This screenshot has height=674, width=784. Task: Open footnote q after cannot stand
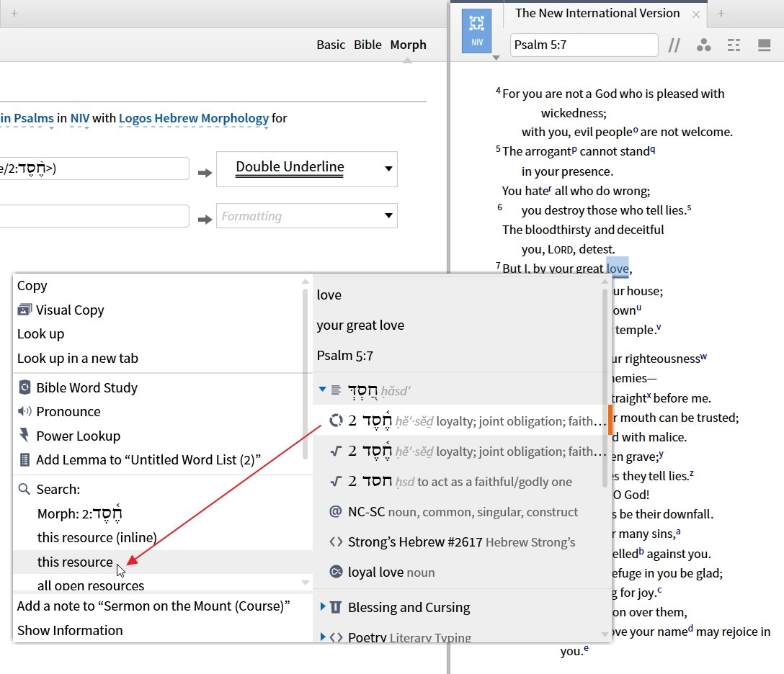(653, 149)
